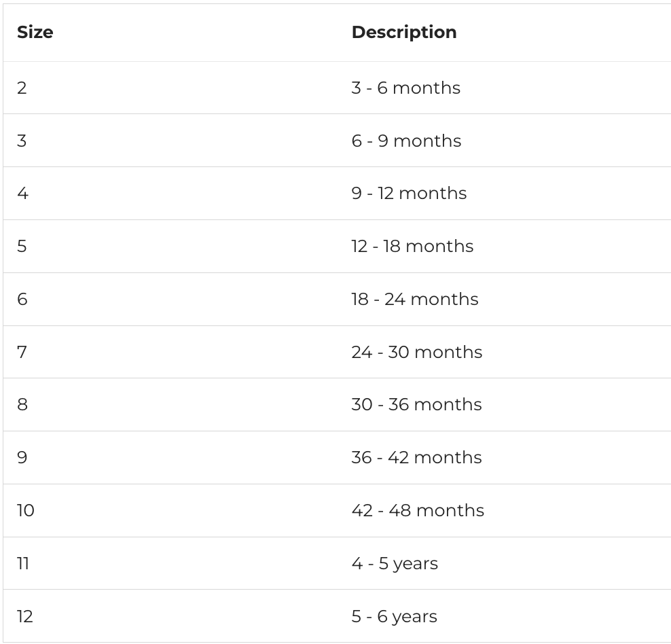671x644 pixels.
Task: Click the 30 - 36 months description
Action: (416, 405)
